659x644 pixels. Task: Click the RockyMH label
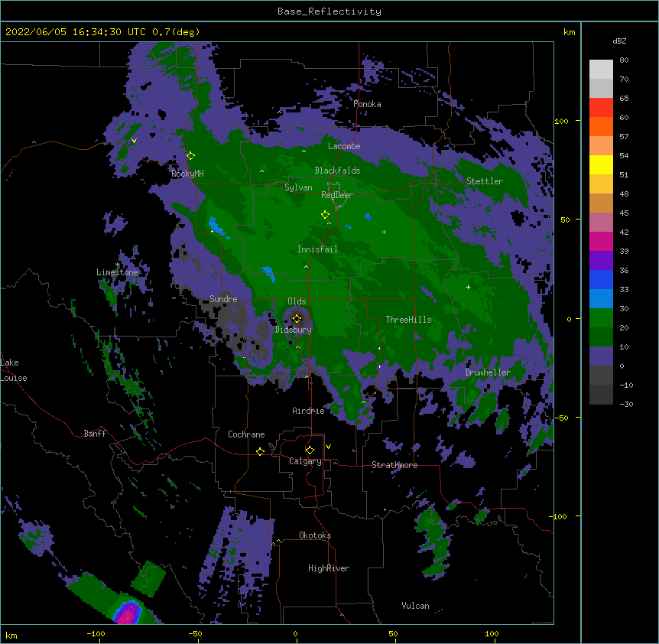[x=187, y=174]
